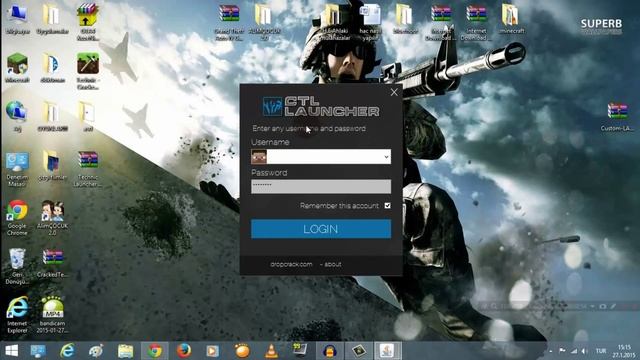Select the Internet Explorer desktop shortcut
Screen dimensions: 640x360
(17, 314)
